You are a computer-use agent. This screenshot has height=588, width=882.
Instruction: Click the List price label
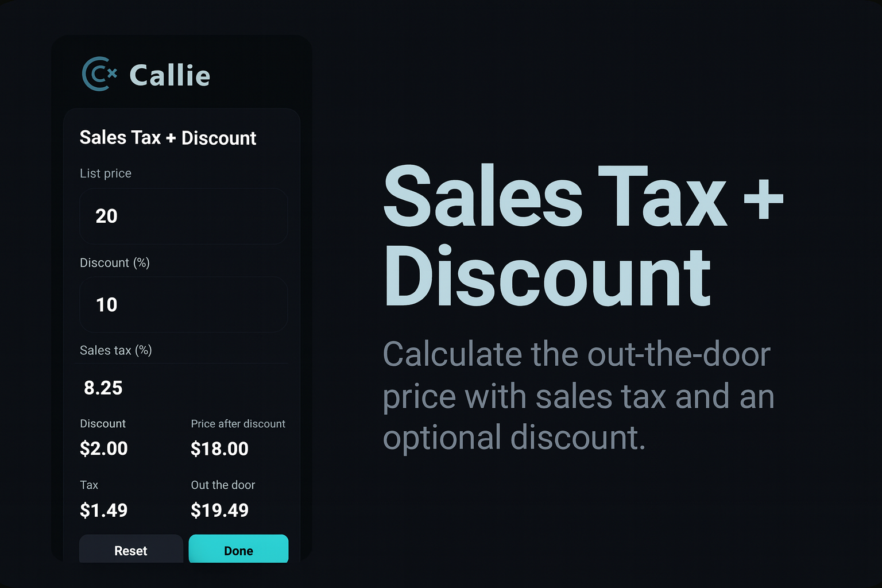point(106,173)
